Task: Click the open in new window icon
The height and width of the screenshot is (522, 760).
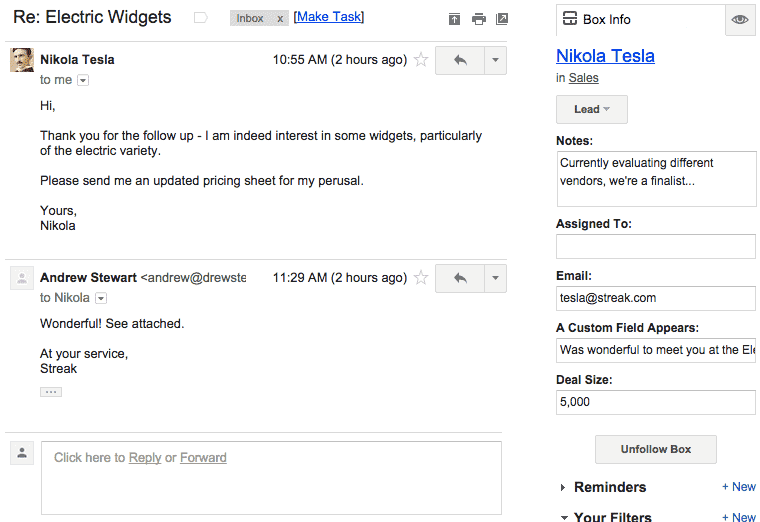Action: (x=502, y=19)
